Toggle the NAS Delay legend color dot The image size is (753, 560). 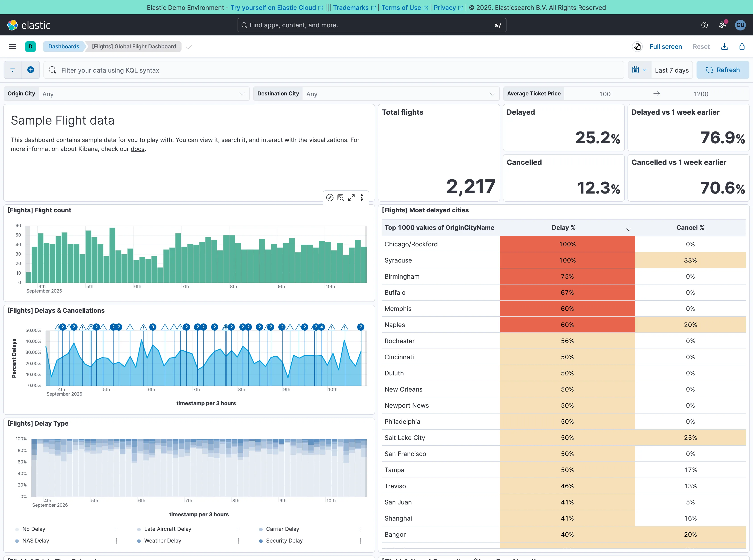17,541
